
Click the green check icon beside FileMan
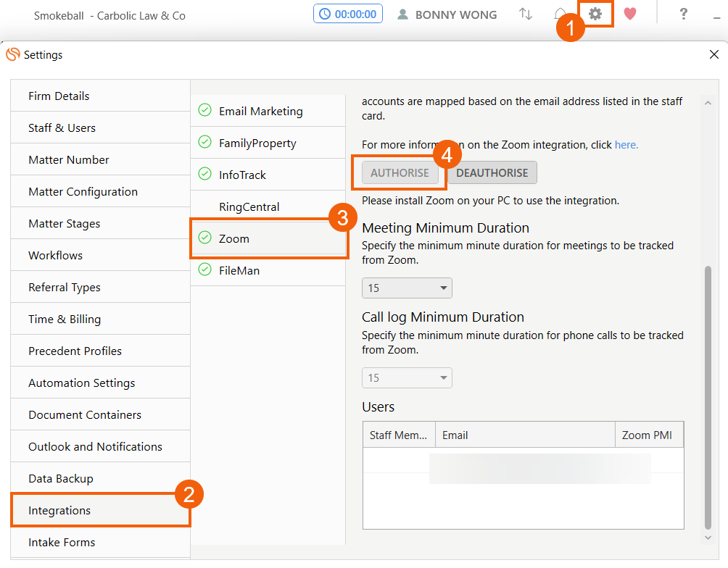point(204,270)
